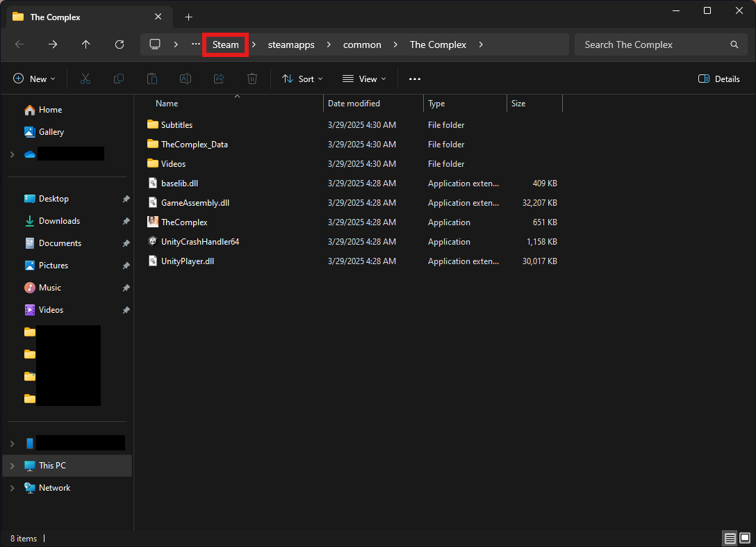Navigate to steamapps in breadcrumb
The image size is (756, 547).
click(291, 44)
